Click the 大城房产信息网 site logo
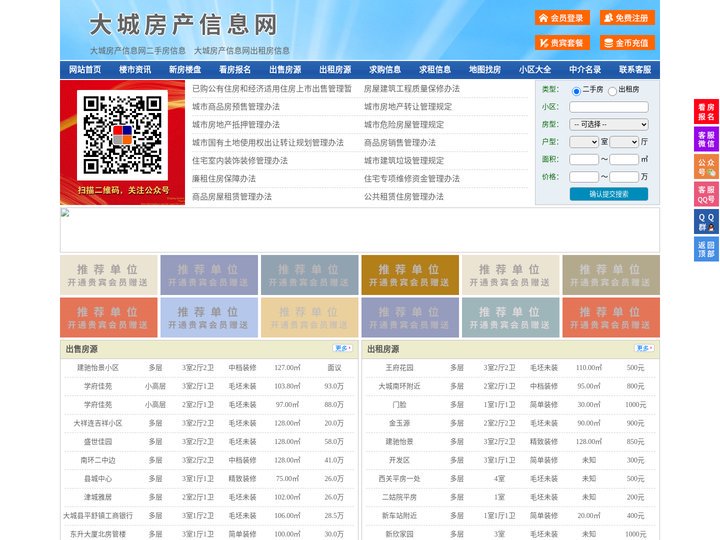Image resolution: width=720 pixels, height=540 pixels. tap(183, 25)
